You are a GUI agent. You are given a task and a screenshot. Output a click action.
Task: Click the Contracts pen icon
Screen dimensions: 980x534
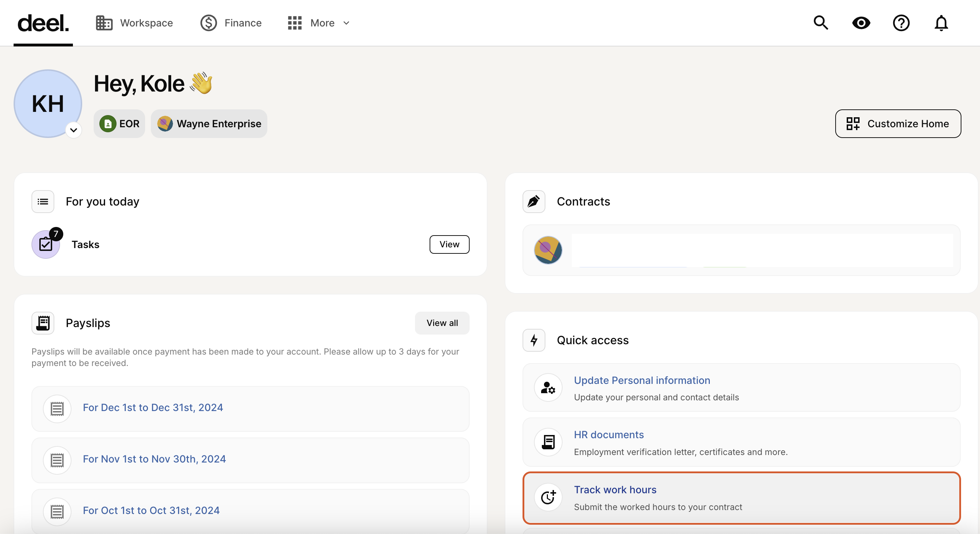(534, 202)
